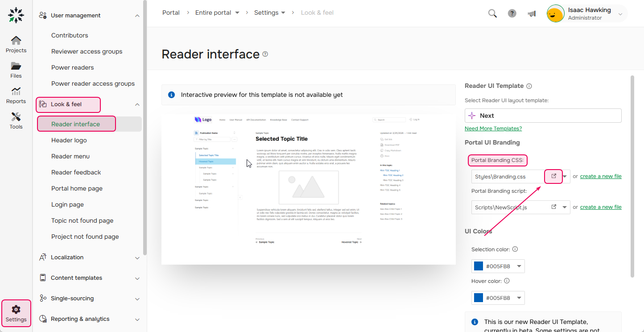The width and height of the screenshot is (644, 332).
Task: Click create a new file for CSS
Action: pos(601,176)
